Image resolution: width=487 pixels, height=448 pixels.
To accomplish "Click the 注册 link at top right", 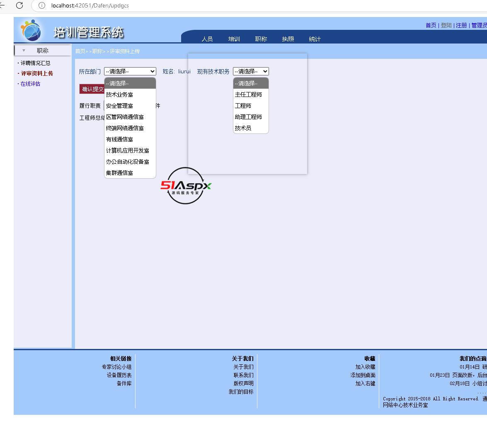I will click(461, 25).
